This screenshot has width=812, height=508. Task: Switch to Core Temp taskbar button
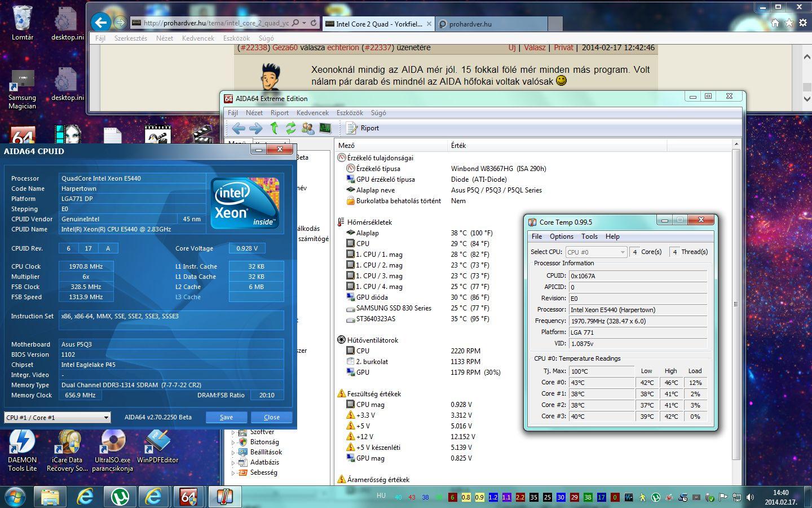[x=224, y=497]
